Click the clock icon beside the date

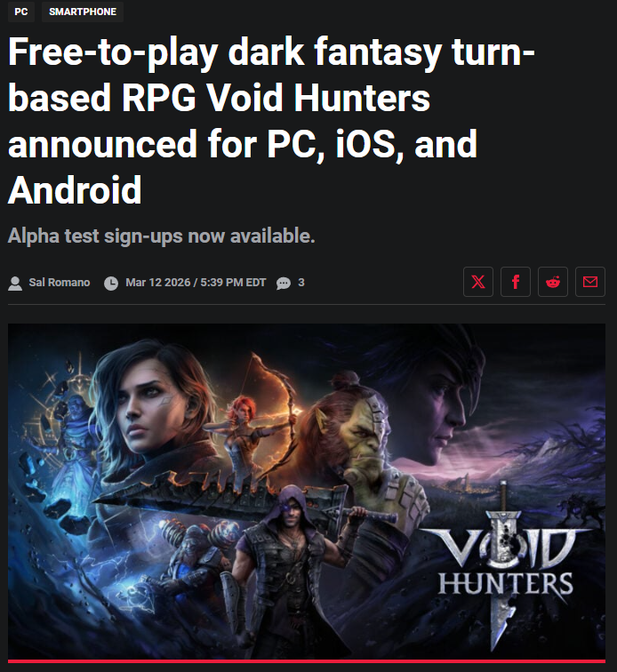tap(111, 284)
